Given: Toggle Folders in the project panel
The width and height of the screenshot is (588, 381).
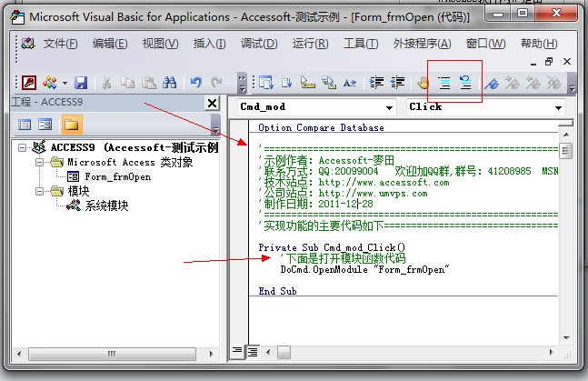Looking at the screenshot, I should click(71, 125).
